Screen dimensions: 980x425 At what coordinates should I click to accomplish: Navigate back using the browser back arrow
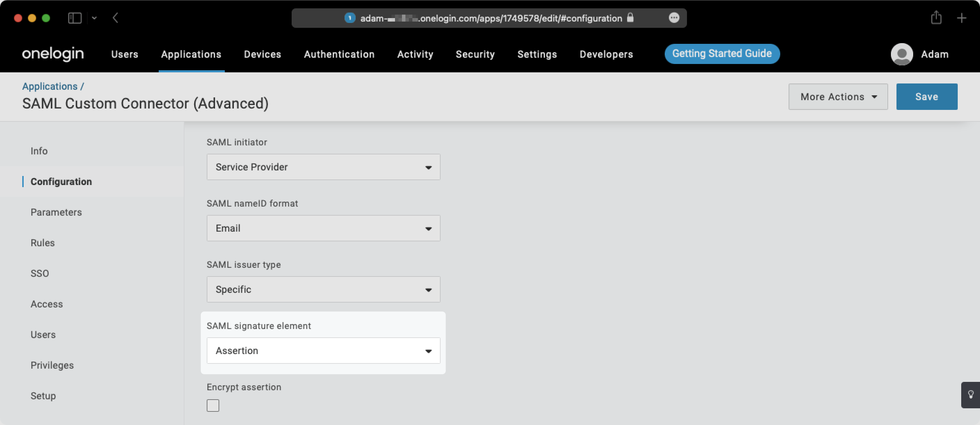click(x=115, y=17)
